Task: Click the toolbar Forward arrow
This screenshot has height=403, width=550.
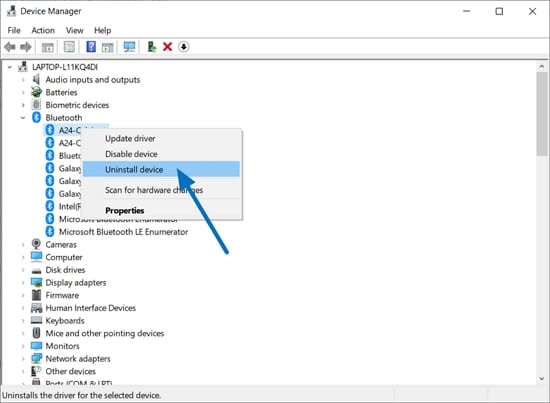Action: pos(26,47)
